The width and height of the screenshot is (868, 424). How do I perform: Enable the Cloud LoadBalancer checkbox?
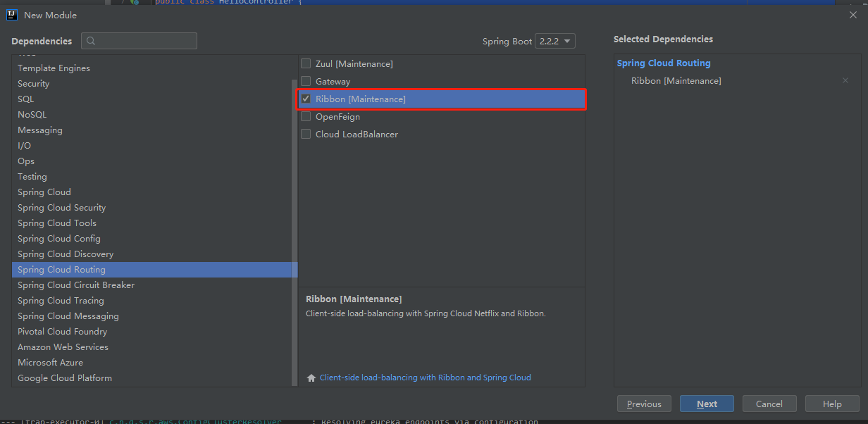point(306,135)
